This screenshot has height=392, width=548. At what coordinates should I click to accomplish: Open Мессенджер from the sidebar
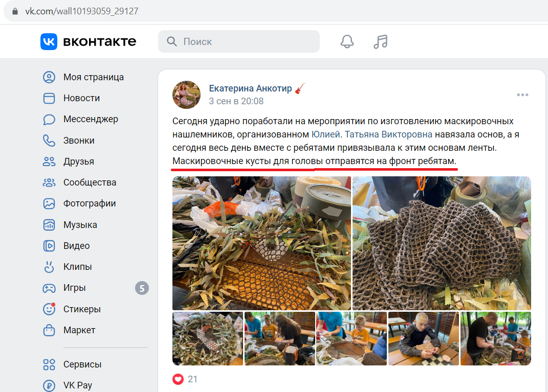(91, 119)
